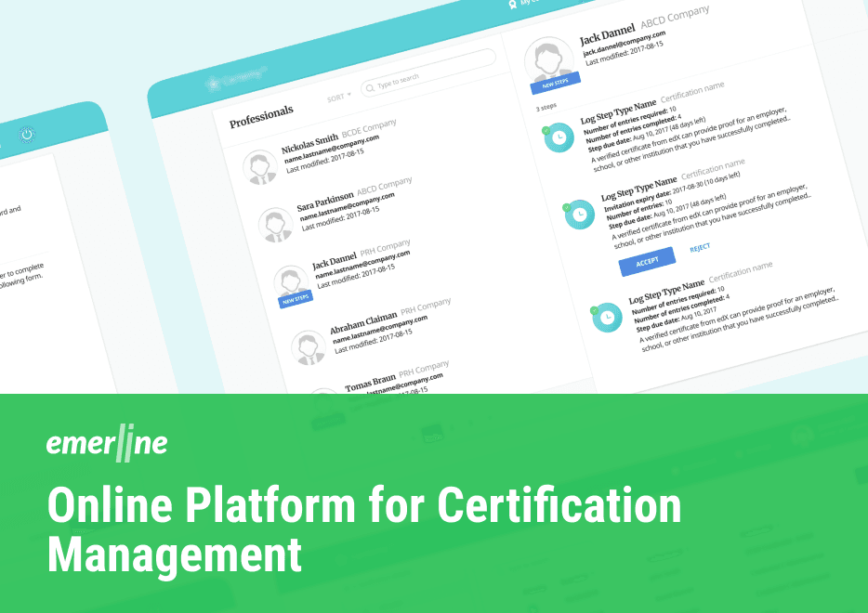The width and height of the screenshot is (868, 613).
Task: Click the power icon in the left window
Action: (27, 134)
